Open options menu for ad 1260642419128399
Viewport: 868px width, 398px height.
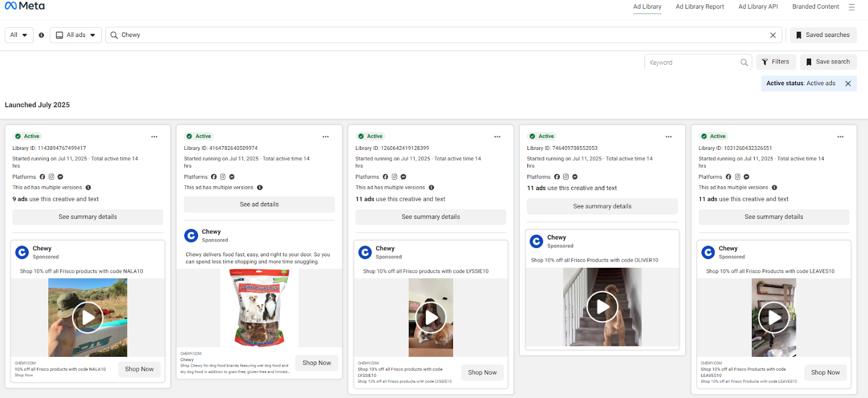(497, 137)
